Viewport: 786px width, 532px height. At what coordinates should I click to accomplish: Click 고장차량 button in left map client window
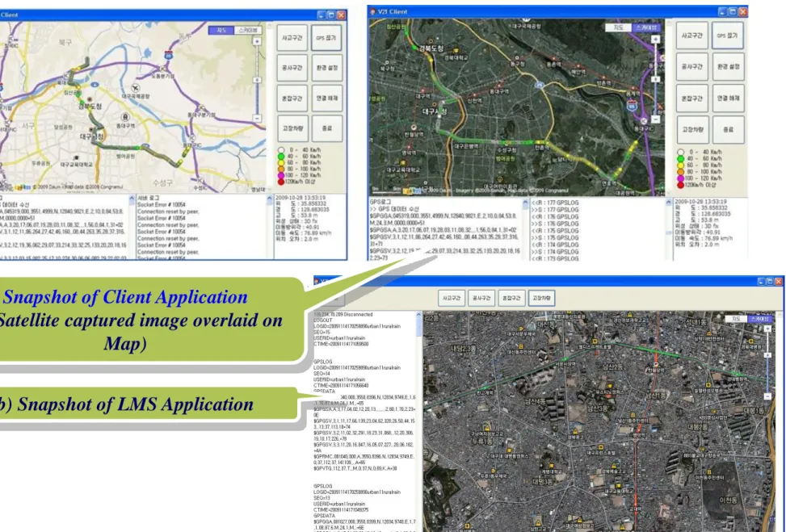click(x=292, y=128)
